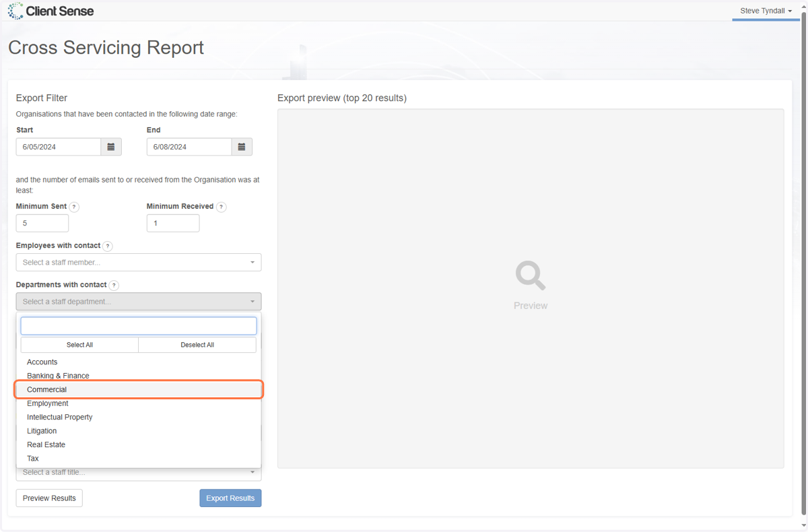Collapse the staff department dropdown
808x532 pixels.
pyautogui.click(x=139, y=302)
